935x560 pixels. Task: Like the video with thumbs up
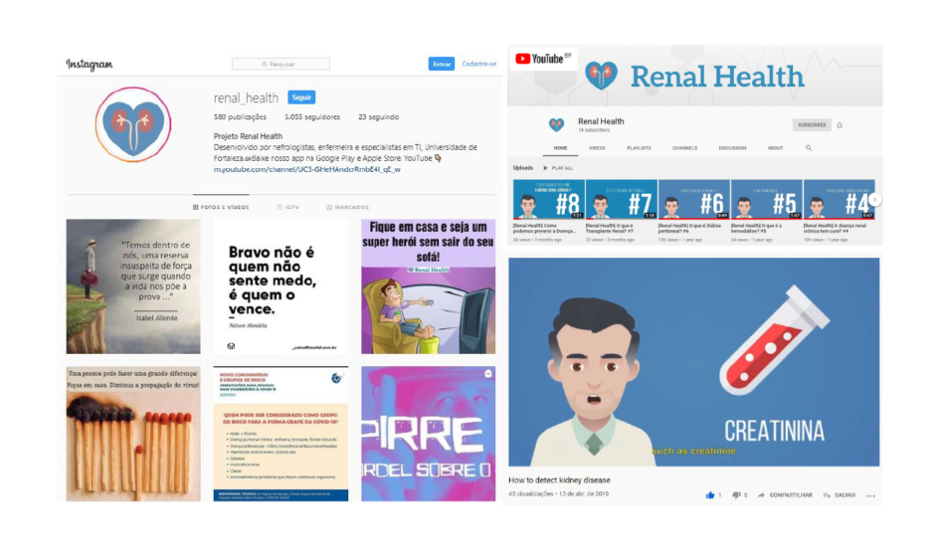pos(710,494)
